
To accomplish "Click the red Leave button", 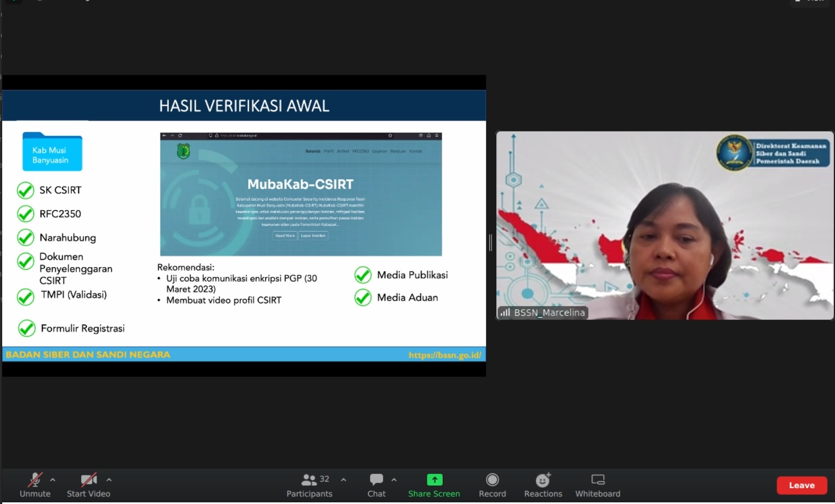I will pos(802,485).
